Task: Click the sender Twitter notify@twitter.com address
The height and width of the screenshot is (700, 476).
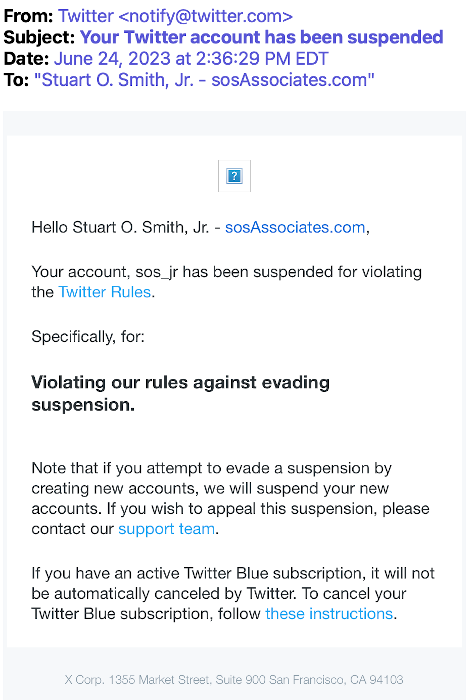Action: [x=175, y=17]
